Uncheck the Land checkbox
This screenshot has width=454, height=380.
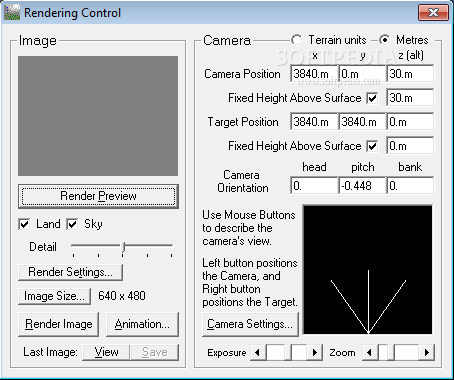click(25, 224)
